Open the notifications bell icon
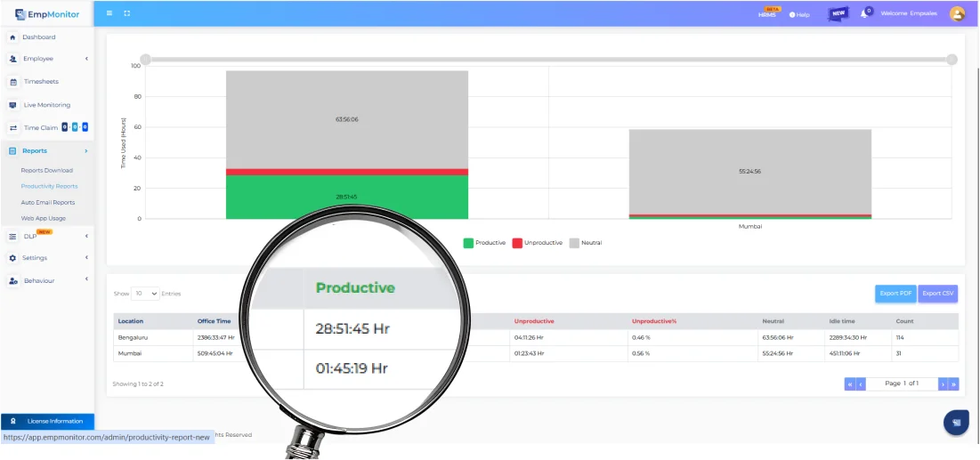The width and height of the screenshot is (980, 460). tap(865, 13)
